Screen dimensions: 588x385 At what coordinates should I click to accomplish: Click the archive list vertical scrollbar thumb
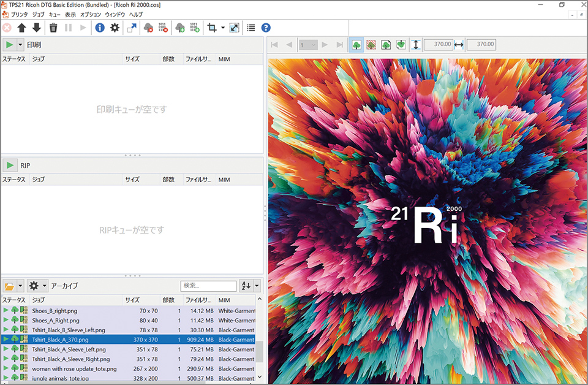click(x=259, y=351)
